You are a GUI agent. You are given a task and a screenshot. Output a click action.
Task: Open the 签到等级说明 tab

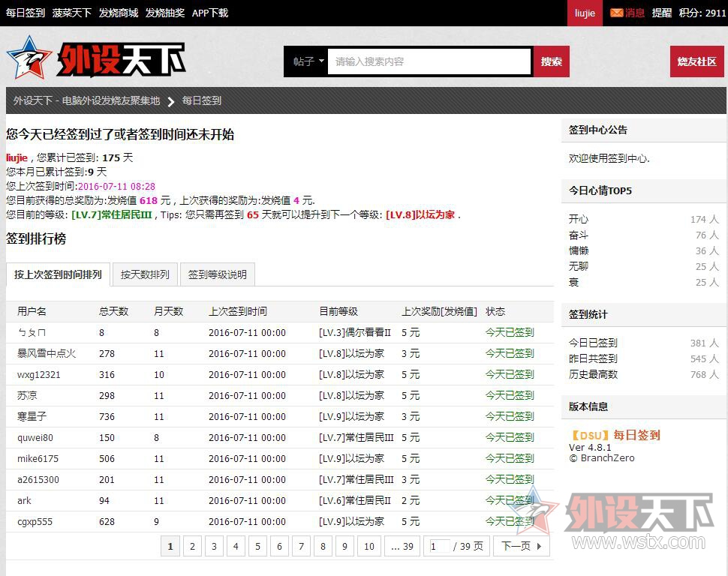[217, 274]
